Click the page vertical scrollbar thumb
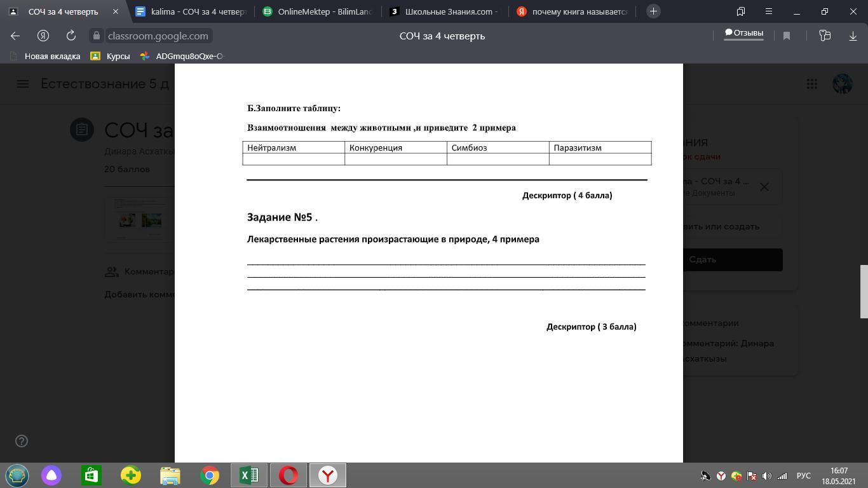Viewport: 868px width, 488px height. (864, 292)
